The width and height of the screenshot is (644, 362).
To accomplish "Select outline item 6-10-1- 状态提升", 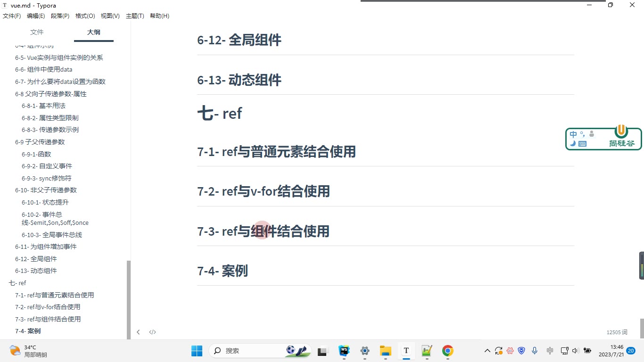I will click(45, 202).
